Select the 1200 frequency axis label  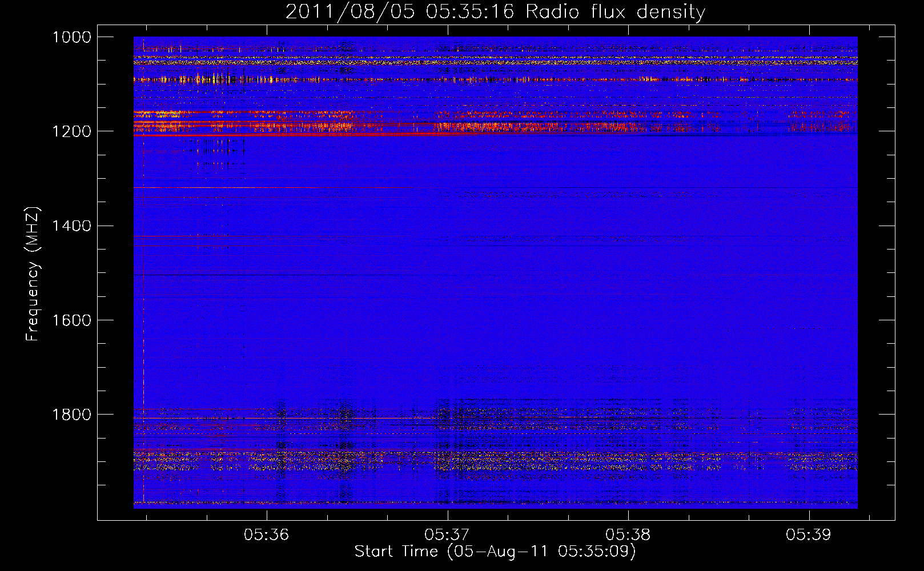(x=71, y=131)
